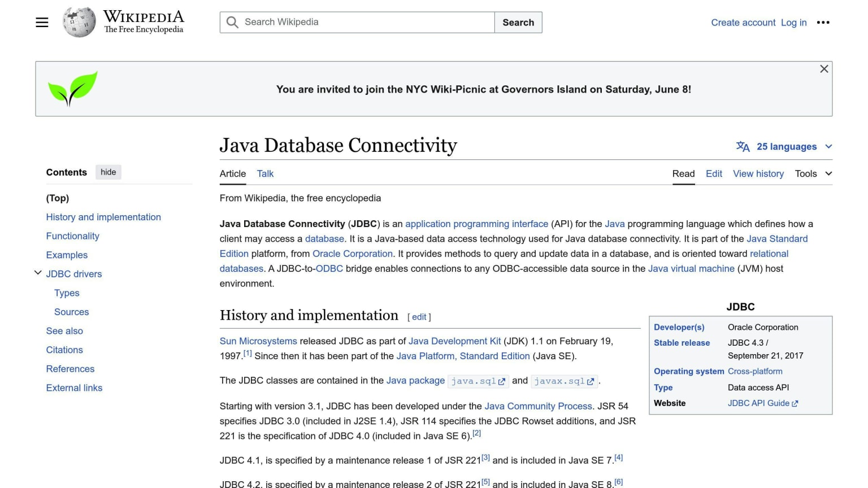This screenshot has width=868, height=488.
Task: Open the Java Community Process link
Action: 539,406
